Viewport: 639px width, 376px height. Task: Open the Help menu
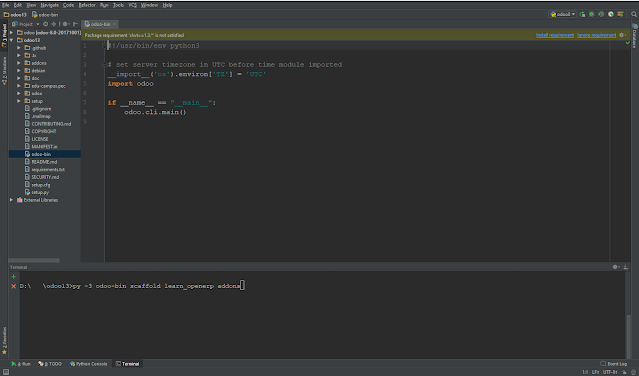[x=167, y=5]
